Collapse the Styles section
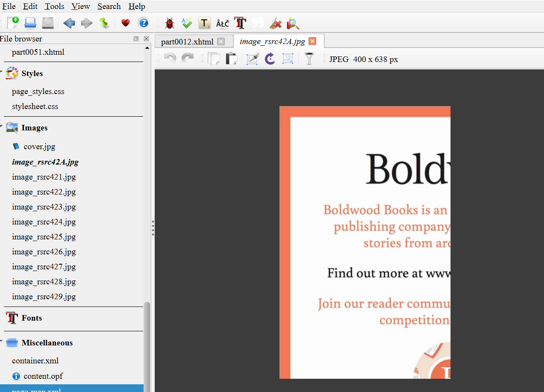This screenshot has height=392, width=544. [x=2, y=71]
